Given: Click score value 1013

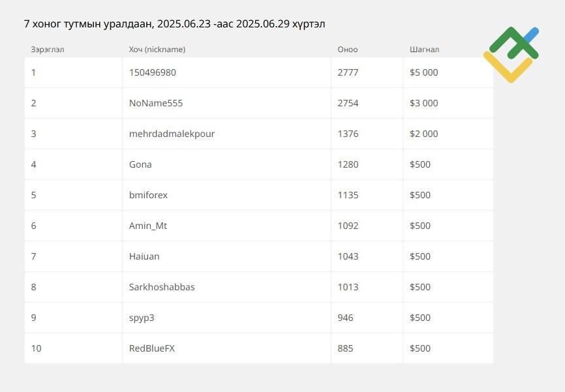Looking at the screenshot, I should pos(348,287).
